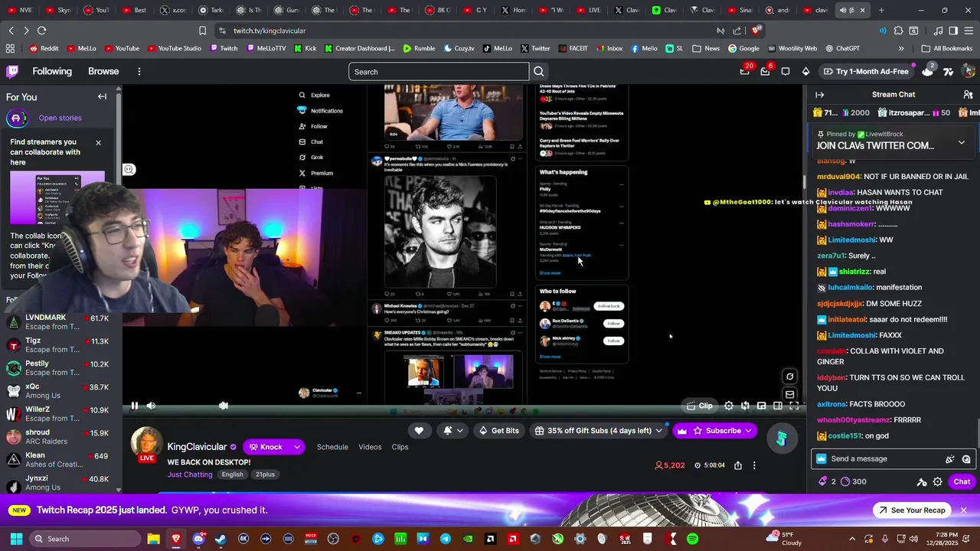Image resolution: width=980 pixels, height=551 pixels.
Task: Share the stream with the share icon
Action: click(x=738, y=465)
